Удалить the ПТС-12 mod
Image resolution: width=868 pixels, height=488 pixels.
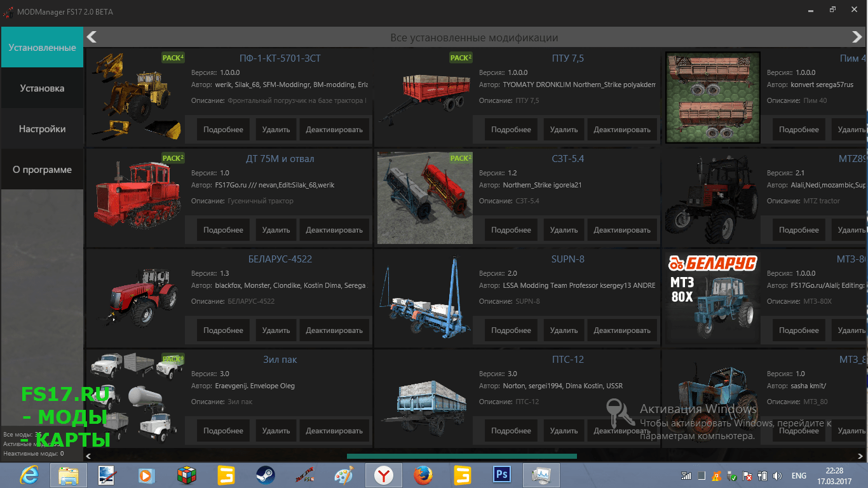tap(564, 430)
